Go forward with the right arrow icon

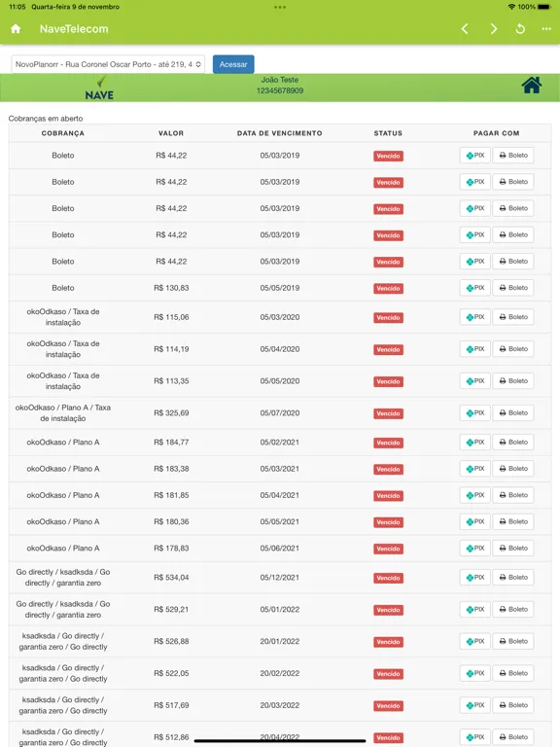tap(493, 29)
